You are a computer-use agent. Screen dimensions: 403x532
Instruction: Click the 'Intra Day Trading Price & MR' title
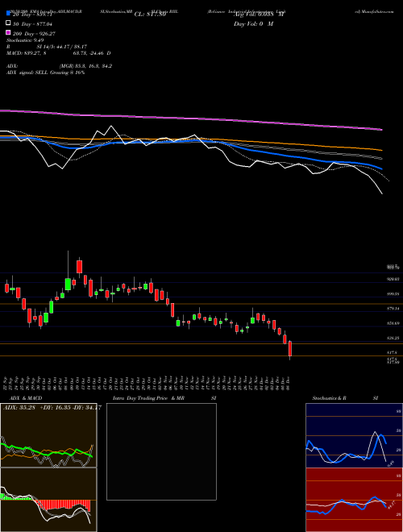tap(148, 398)
